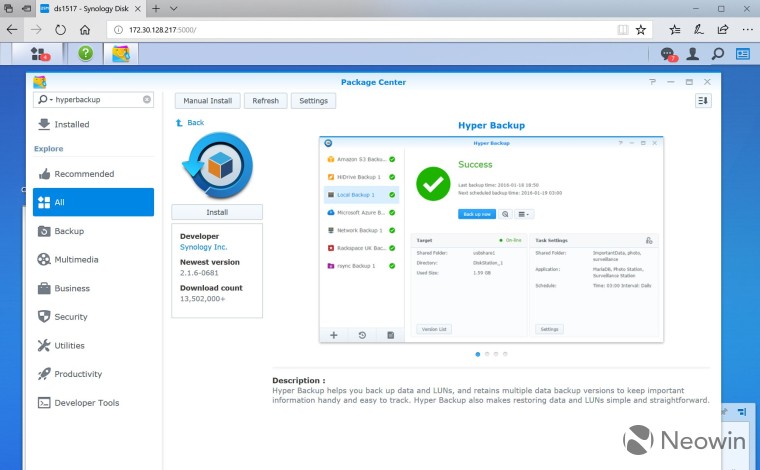The height and width of the screenshot is (470, 760).
Task: Open a new browser tab
Action: [x=156, y=9]
